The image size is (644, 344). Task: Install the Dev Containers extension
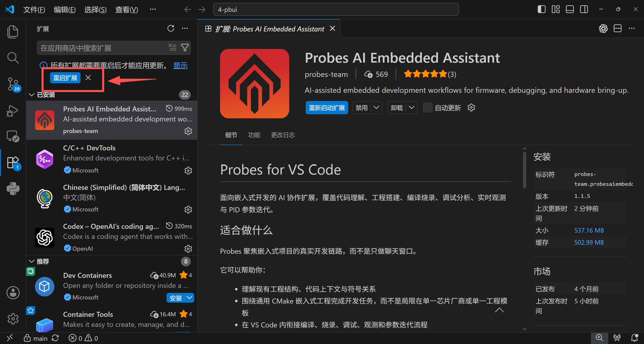[x=176, y=298]
